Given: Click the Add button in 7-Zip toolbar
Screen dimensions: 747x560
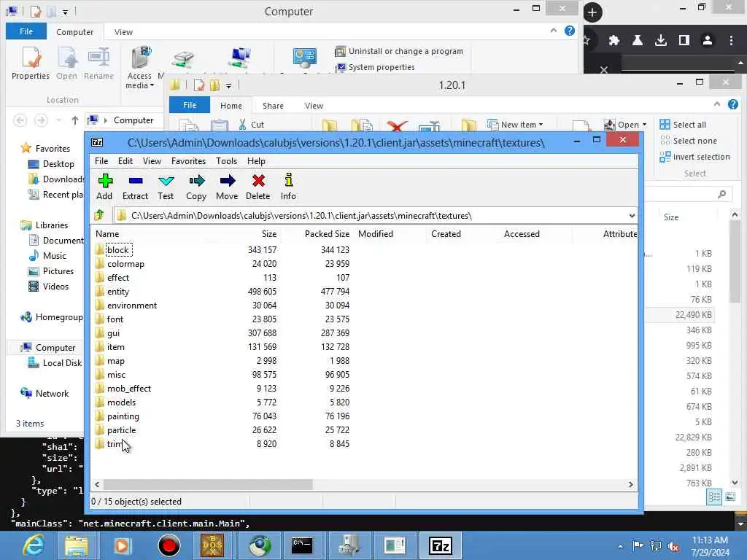Looking at the screenshot, I should [x=104, y=187].
